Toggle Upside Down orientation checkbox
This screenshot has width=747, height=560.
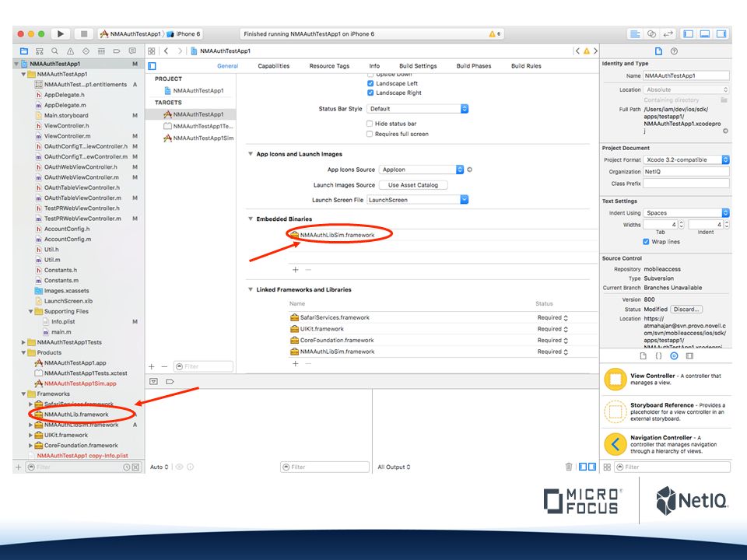370,75
